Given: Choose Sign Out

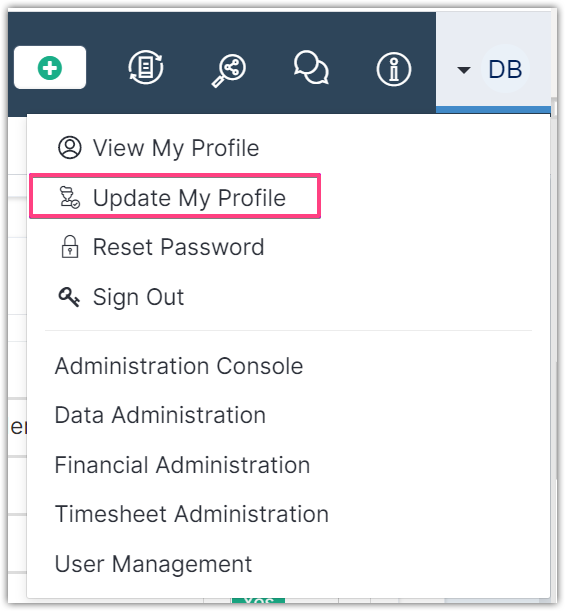Looking at the screenshot, I should coord(138,297).
